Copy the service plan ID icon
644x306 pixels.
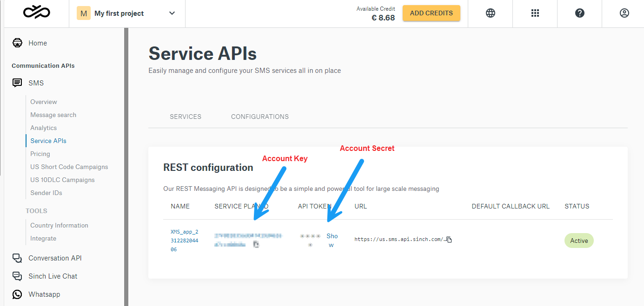[x=256, y=244]
